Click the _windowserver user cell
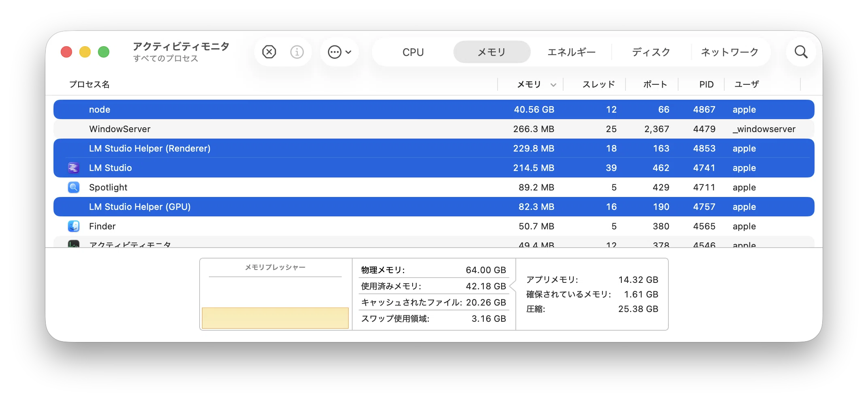Image resolution: width=868 pixels, height=402 pixels. 764,129
